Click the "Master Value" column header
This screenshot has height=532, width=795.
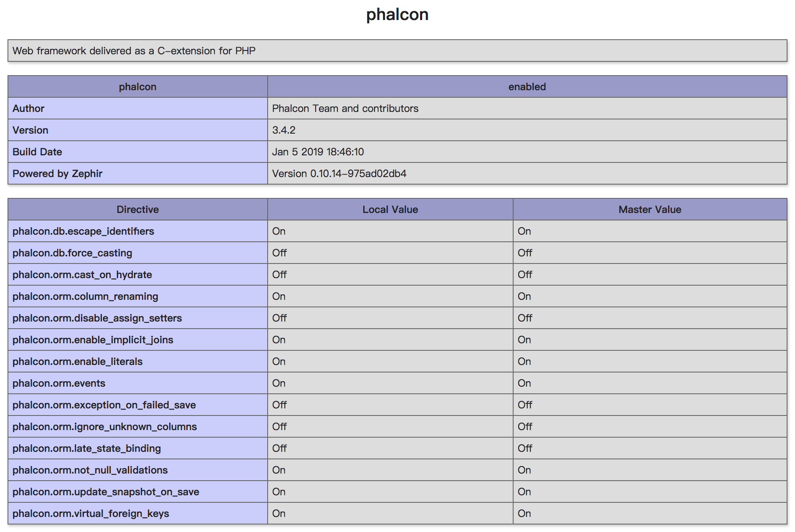650,210
